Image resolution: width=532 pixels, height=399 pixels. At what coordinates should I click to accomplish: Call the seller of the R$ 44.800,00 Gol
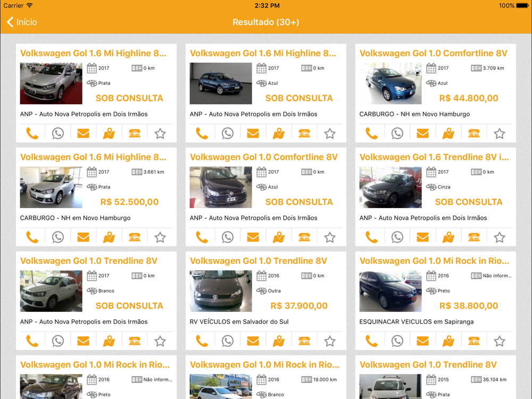click(371, 134)
